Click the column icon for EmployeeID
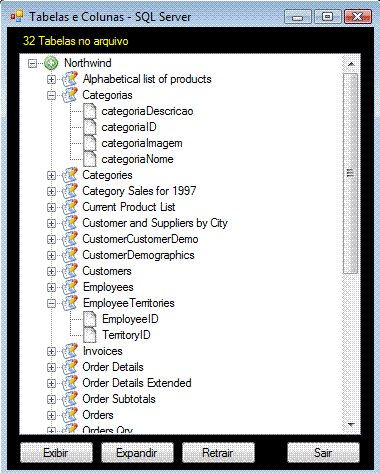 [90, 319]
